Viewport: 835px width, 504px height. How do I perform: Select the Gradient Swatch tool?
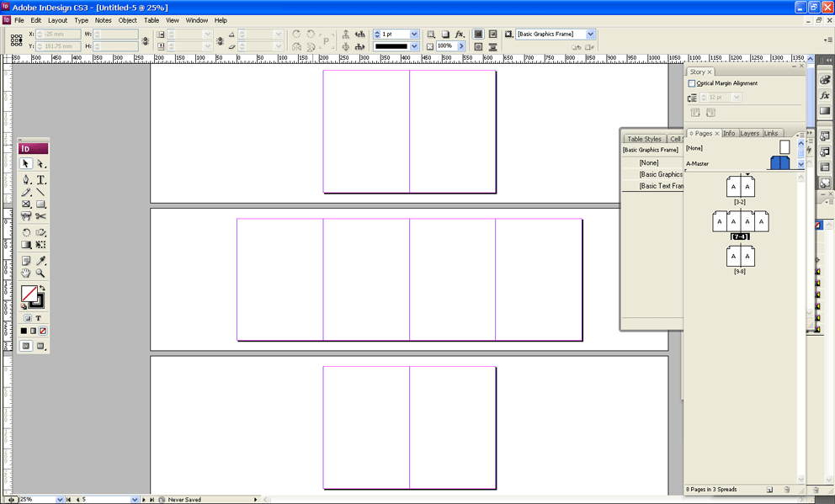(26, 245)
